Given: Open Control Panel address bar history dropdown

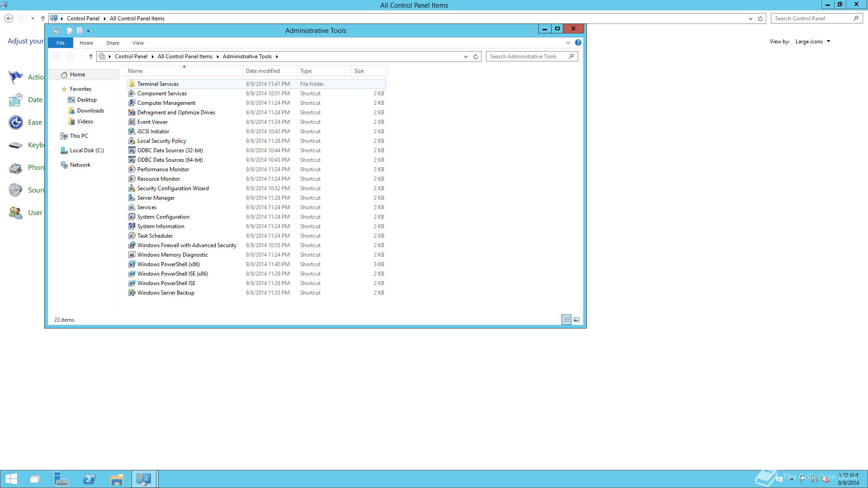Looking at the screenshot, I should [750, 19].
